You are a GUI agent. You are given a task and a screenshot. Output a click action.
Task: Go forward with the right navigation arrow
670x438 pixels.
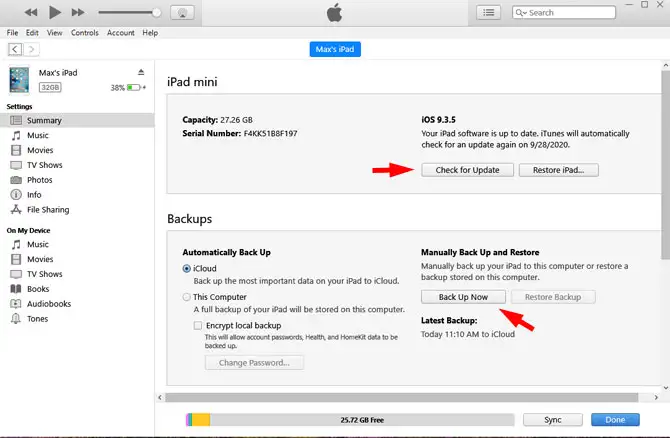[x=31, y=49]
